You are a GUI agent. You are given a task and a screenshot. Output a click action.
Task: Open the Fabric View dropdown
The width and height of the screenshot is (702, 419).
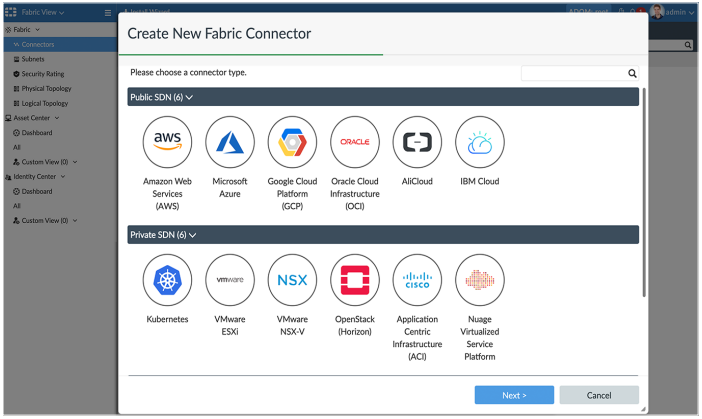tap(43, 13)
